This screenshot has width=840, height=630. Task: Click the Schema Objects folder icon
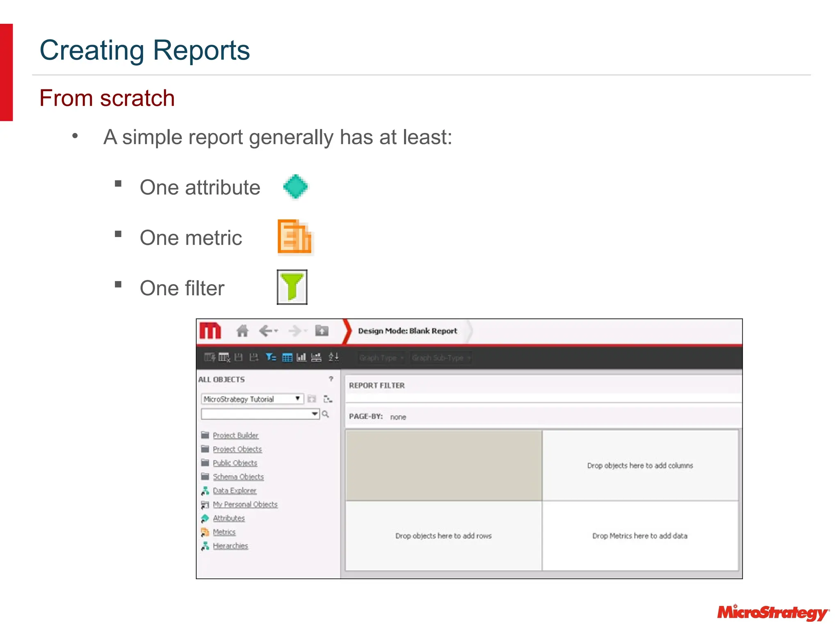tap(205, 477)
